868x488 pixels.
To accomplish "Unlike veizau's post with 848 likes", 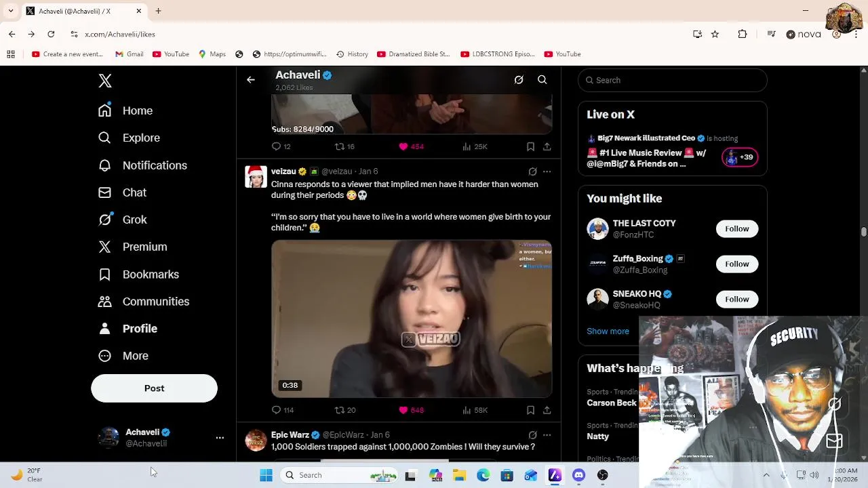I will click(x=411, y=410).
